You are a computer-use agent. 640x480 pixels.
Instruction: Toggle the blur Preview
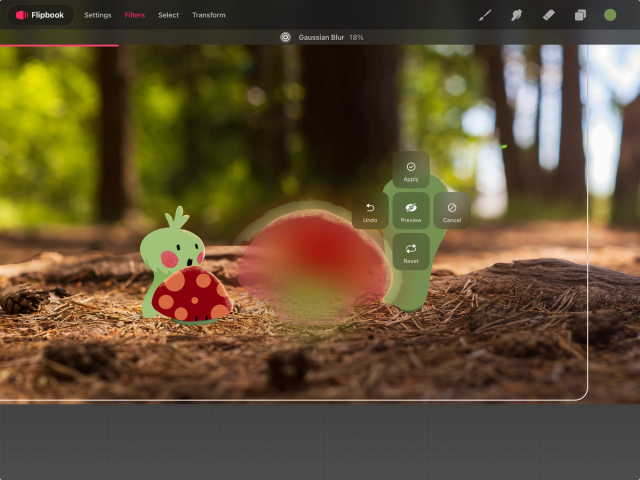[x=411, y=211]
